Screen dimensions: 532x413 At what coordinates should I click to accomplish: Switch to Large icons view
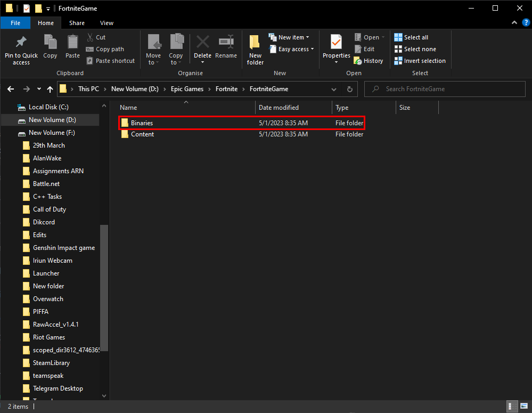pyautogui.click(x=524, y=406)
